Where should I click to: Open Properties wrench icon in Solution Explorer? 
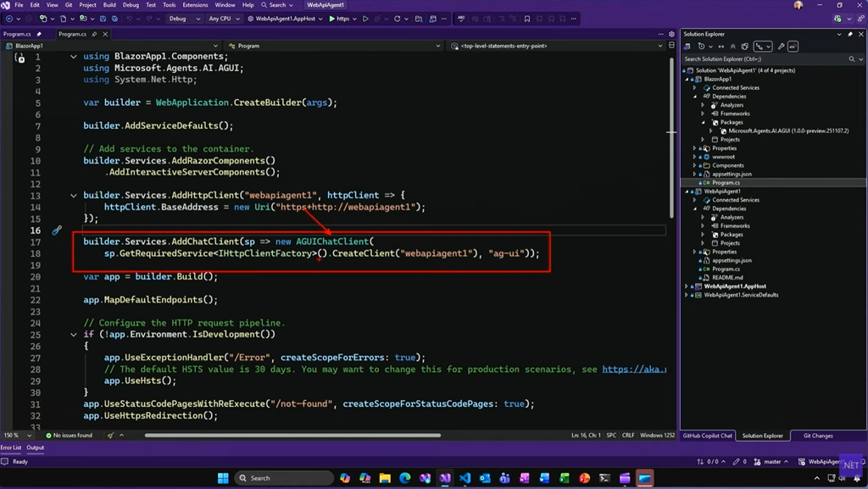[782, 47]
